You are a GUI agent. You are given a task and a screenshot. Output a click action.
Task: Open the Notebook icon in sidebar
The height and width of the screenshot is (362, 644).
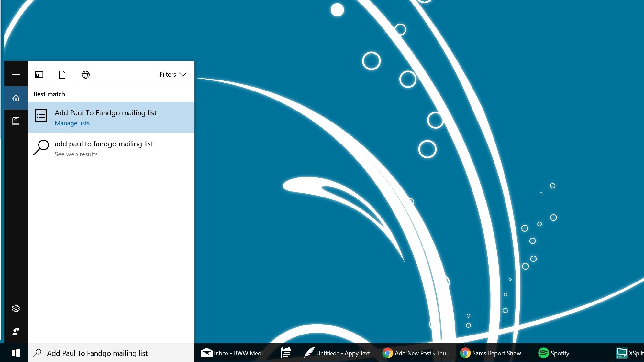pos(16,121)
